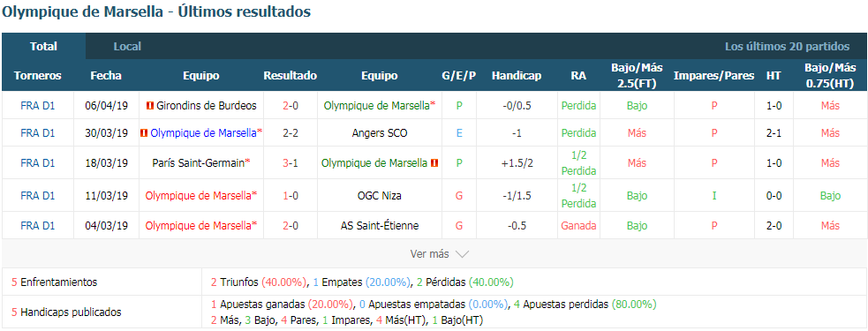Select the Total tab

point(44,47)
